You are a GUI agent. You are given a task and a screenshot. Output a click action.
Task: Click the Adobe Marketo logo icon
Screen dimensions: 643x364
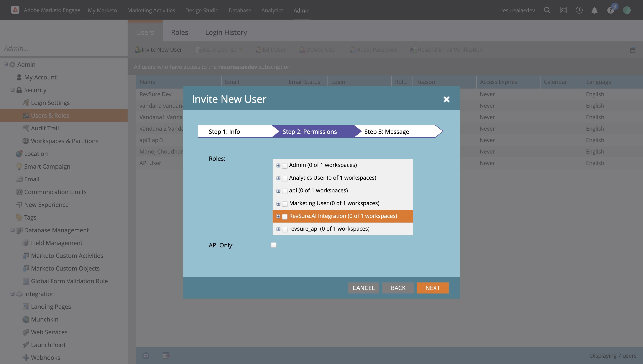pos(15,10)
